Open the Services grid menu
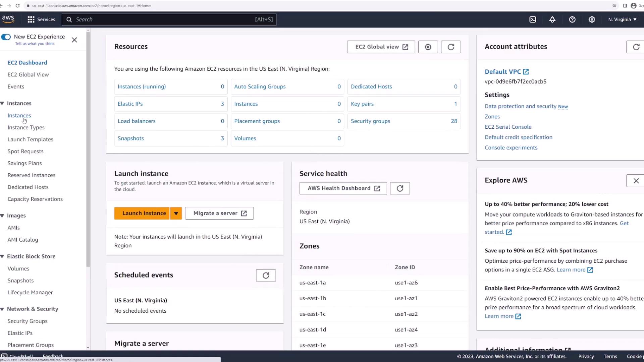 (41, 19)
